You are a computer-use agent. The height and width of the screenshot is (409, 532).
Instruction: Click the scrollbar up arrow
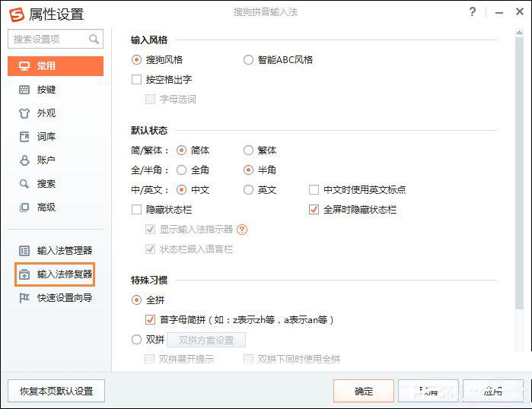(519, 33)
